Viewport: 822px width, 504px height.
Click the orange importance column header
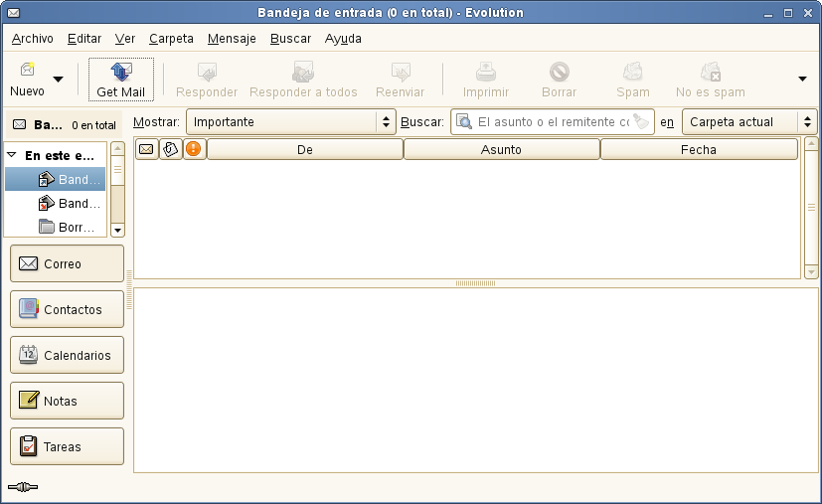click(x=194, y=149)
